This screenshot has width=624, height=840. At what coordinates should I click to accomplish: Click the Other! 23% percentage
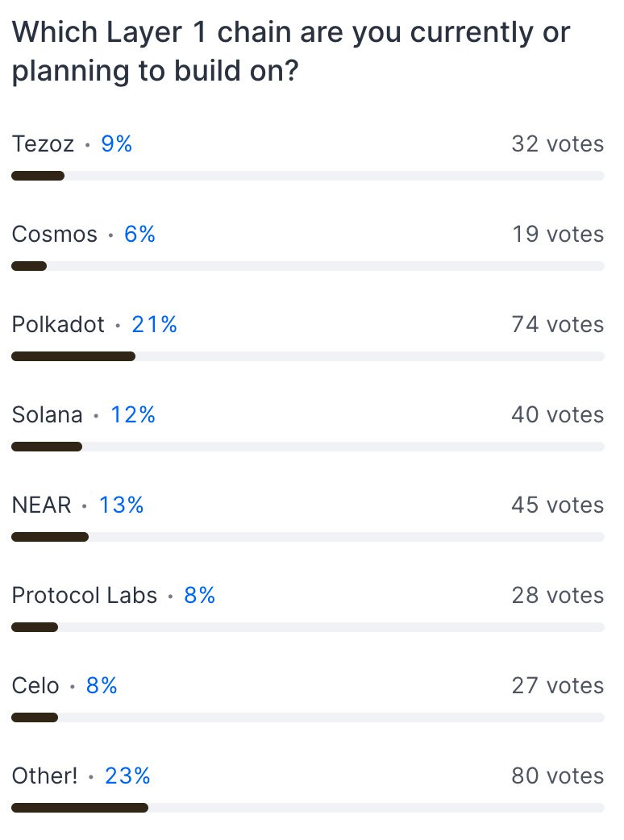pyautogui.click(x=127, y=776)
